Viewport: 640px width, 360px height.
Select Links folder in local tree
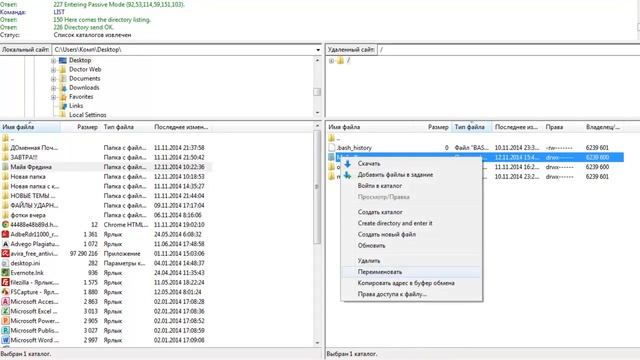click(76, 106)
